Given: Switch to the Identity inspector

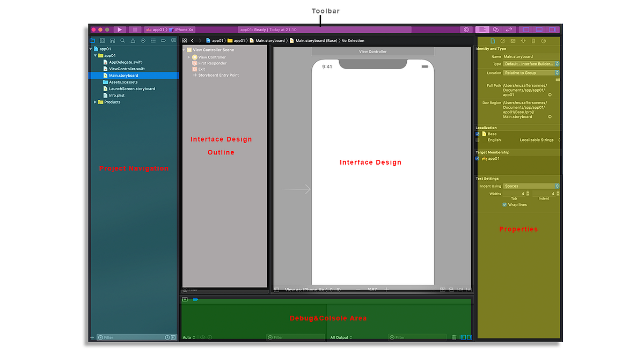Looking at the screenshot, I should coord(513,41).
